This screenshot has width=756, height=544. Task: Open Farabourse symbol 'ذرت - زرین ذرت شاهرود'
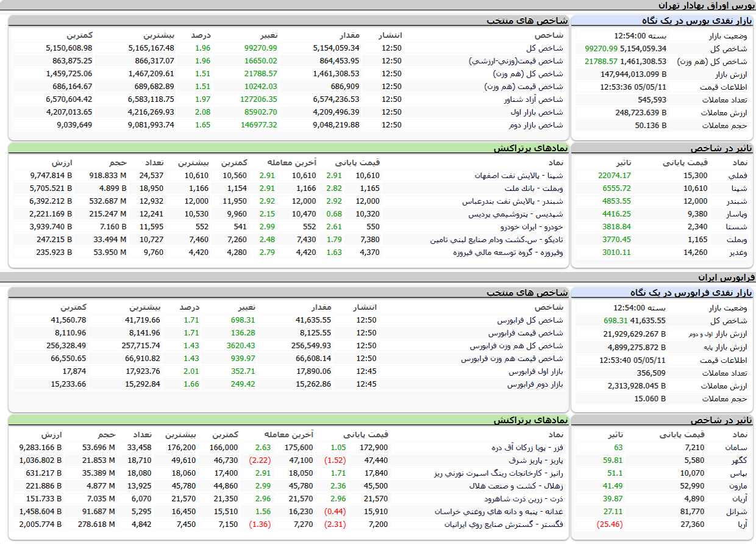[524, 499]
